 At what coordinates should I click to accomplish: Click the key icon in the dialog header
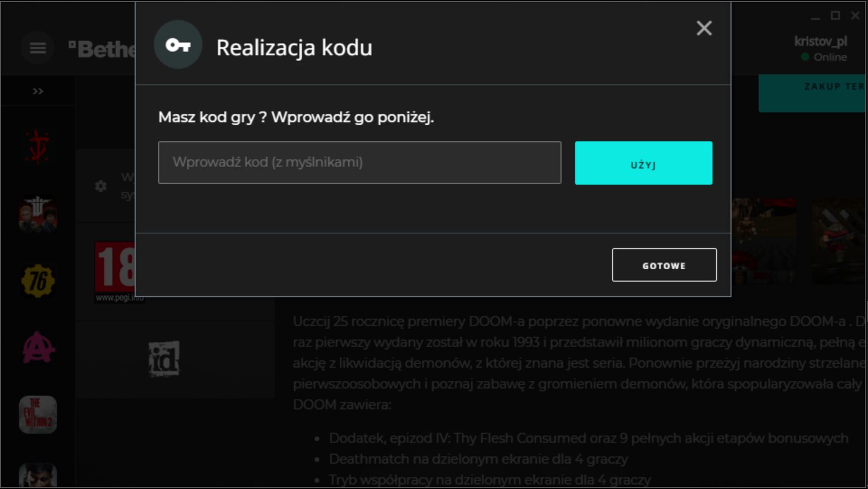pos(178,45)
